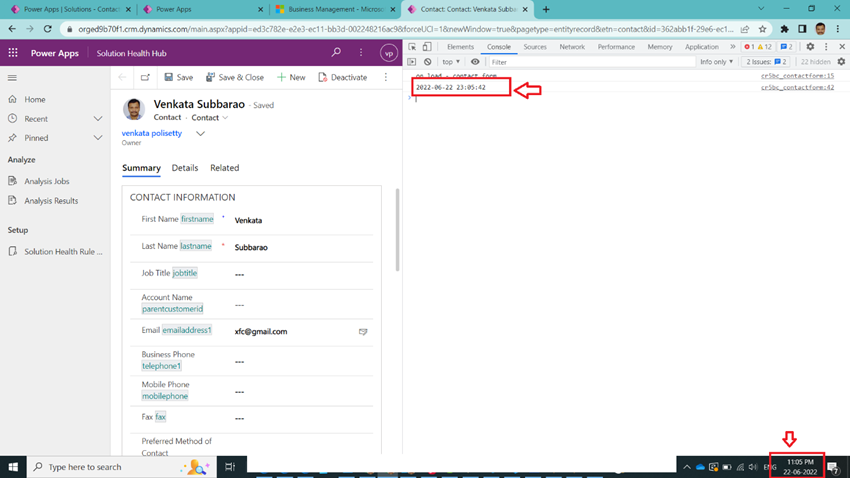
Task: Open Chrome extensions puzzle icon
Action: click(x=784, y=29)
